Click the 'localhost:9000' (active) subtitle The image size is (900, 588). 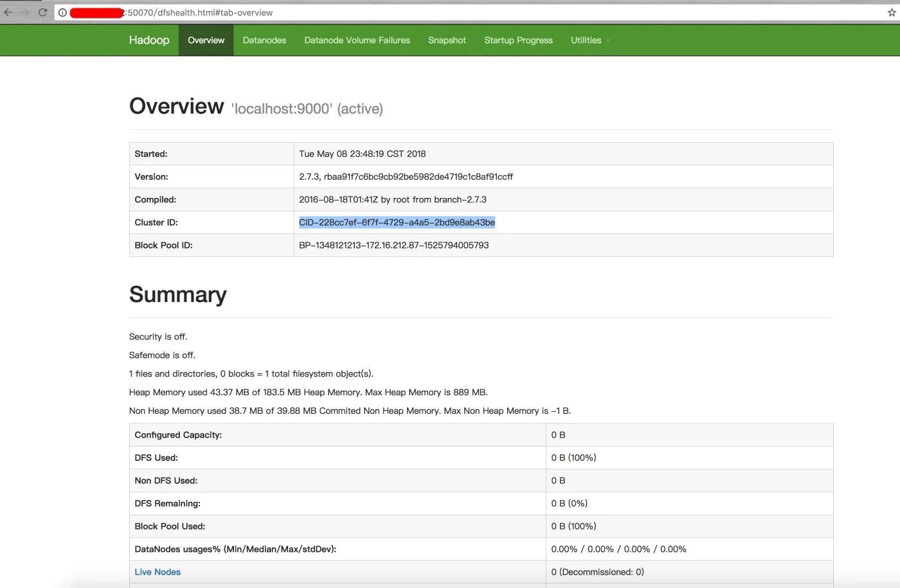click(x=307, y=109)
